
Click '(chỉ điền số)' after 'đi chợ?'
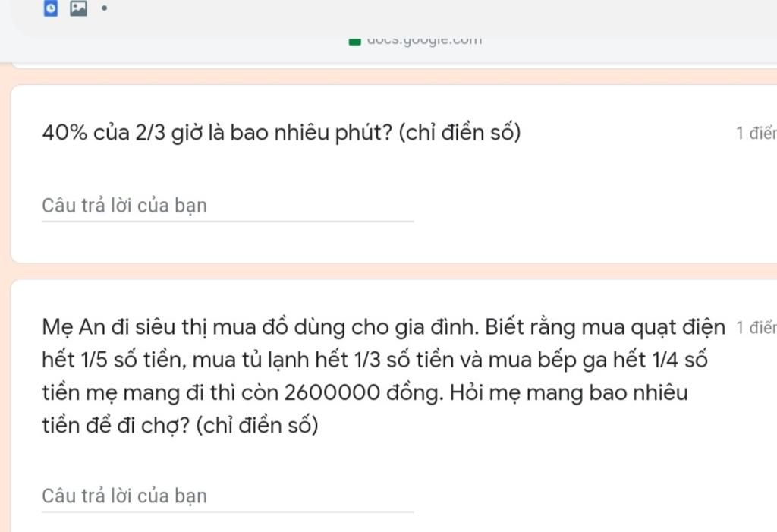[257, 426]
